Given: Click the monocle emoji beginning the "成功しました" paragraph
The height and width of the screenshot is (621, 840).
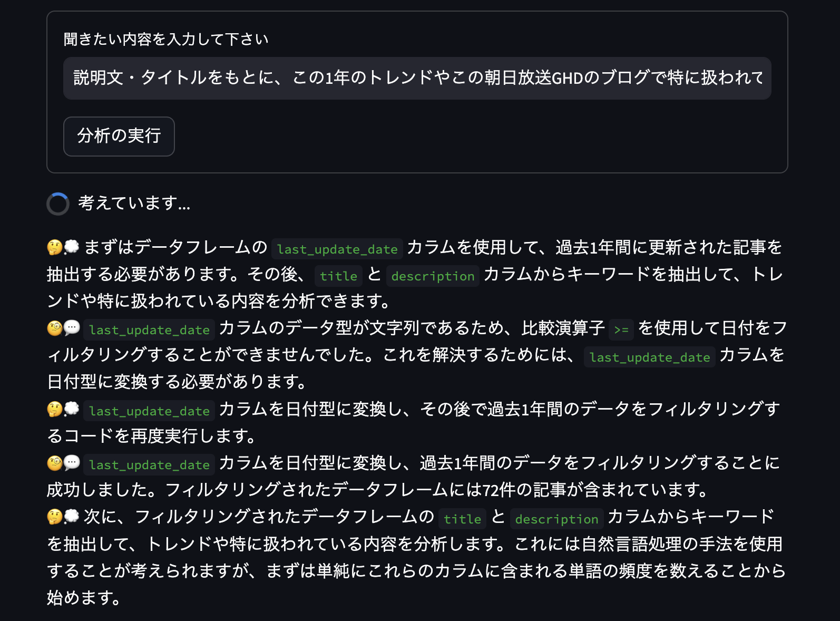Looking at the screenshot, I should (x=54, y=463).
